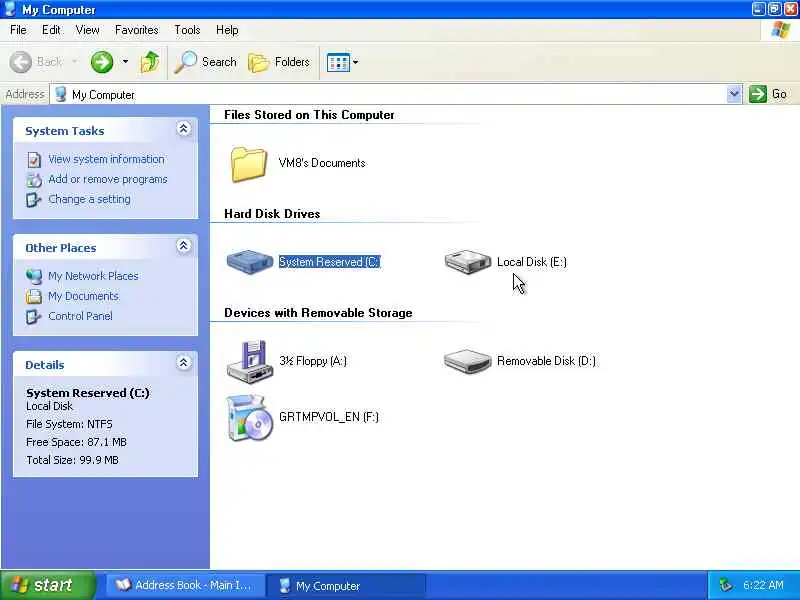Screen dimensions: 800x600
Task: Click the Control Panel sidebar icon
Action: pos(34,316)
